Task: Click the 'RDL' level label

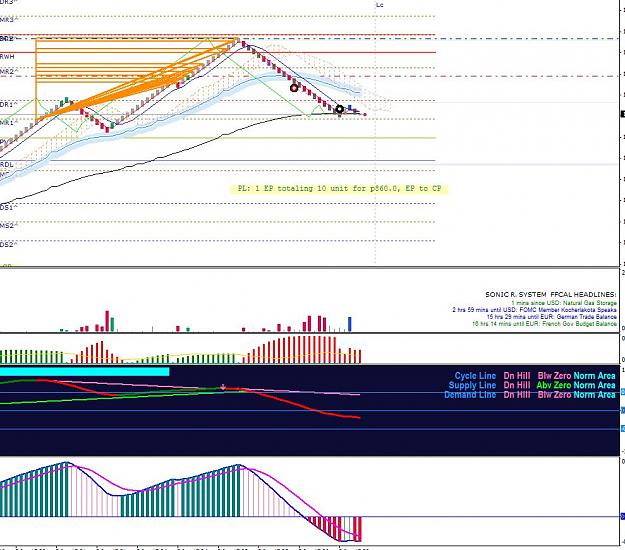Action: coord(7,165)
